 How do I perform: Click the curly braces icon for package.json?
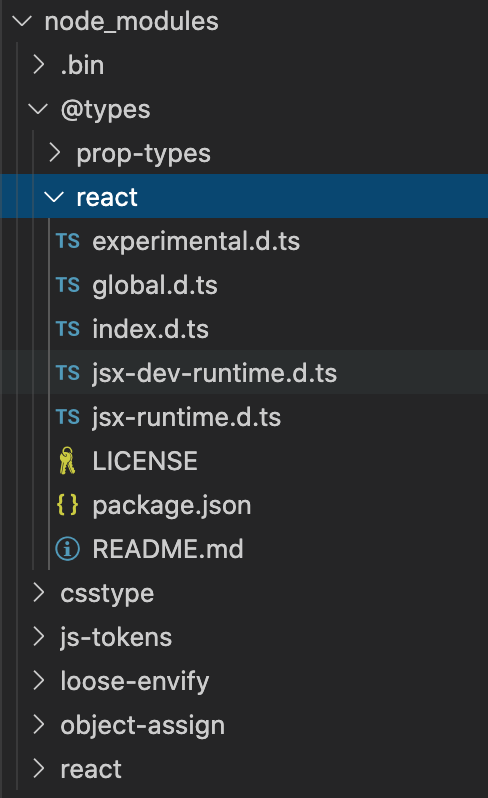coord(68,505)
